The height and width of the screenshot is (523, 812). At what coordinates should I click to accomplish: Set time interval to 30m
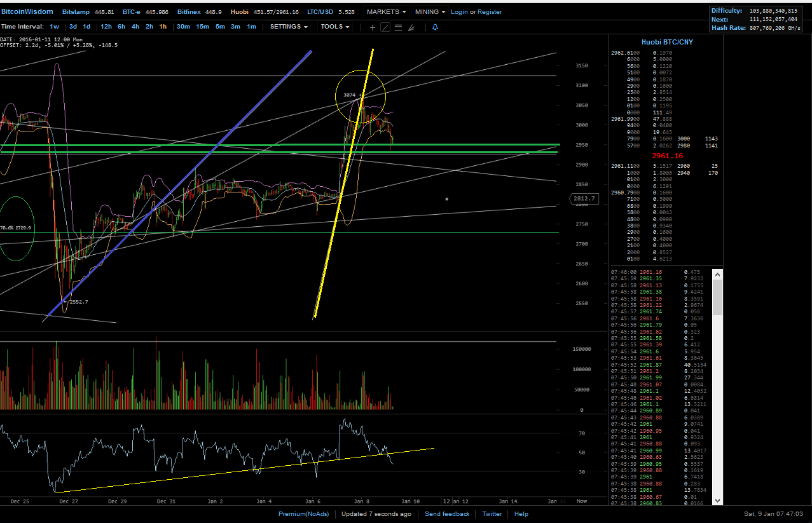pyautogui.click(x=183, y=27)
